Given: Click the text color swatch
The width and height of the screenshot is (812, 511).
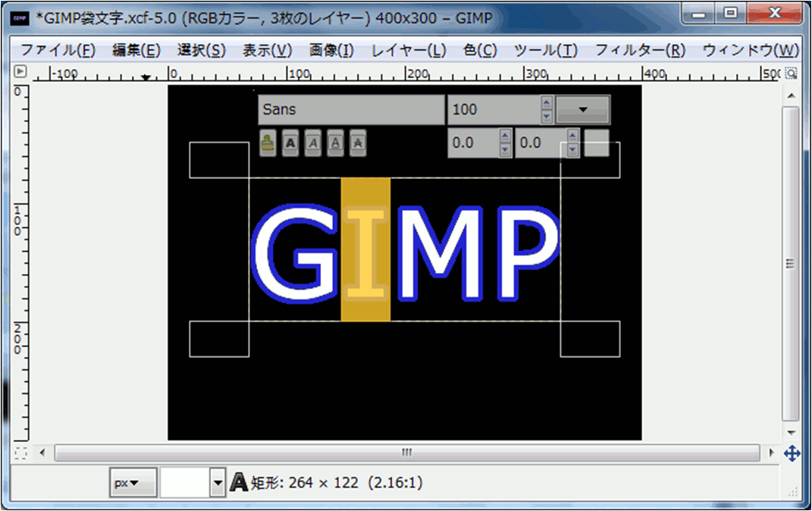Looking at the screenshot, I should click(597, 143).
